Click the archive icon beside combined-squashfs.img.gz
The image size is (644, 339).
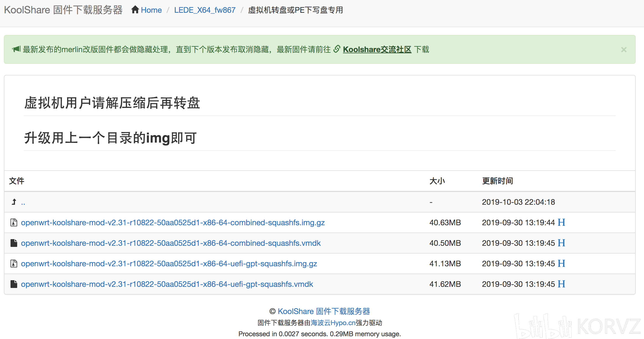(14, 222)
